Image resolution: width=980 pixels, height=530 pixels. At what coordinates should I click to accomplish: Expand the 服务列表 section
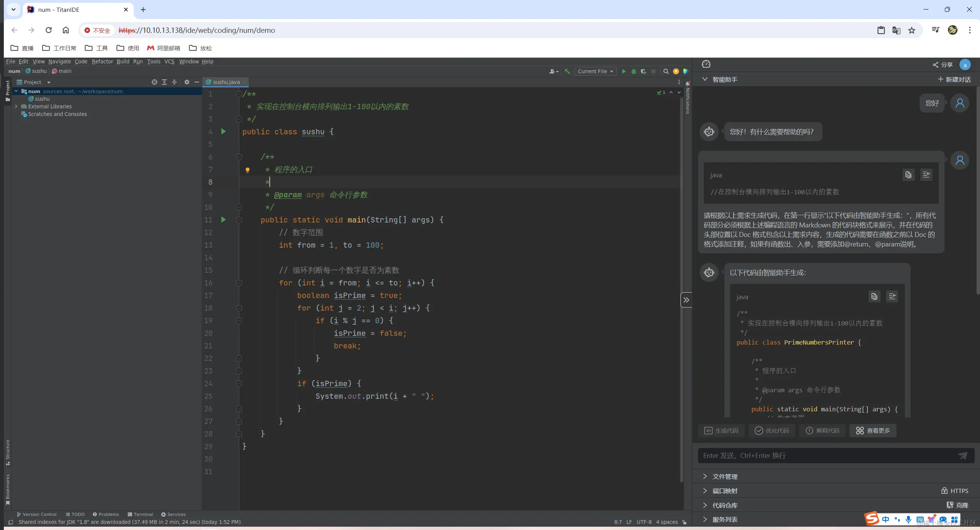(x=705, y=519)
